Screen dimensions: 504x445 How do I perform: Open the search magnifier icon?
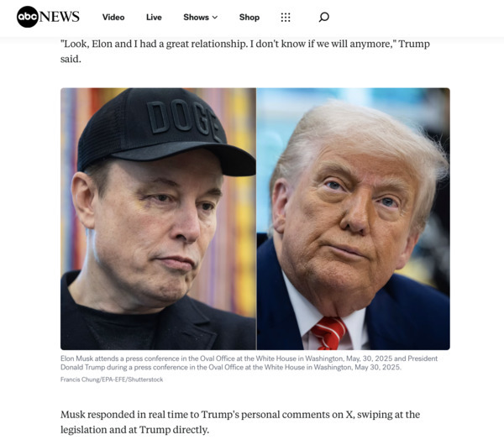[x=323, y=17]
